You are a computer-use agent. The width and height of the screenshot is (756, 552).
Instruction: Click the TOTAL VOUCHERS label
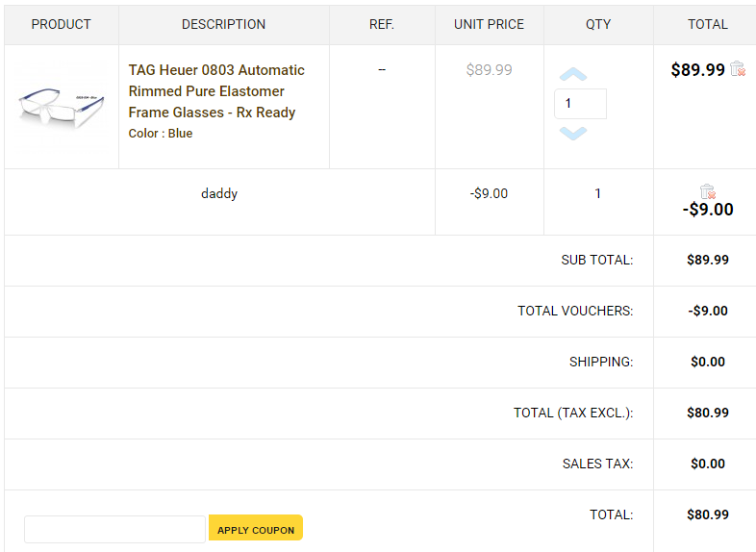575,311
